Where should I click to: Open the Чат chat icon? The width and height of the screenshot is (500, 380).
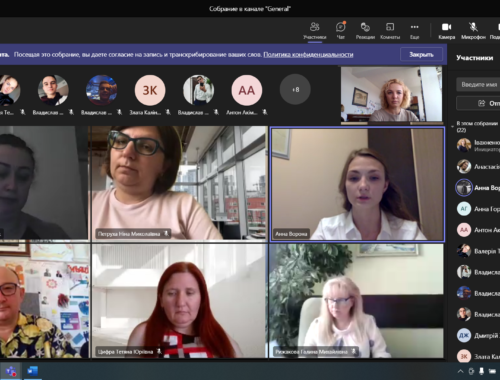pos(340,30)
